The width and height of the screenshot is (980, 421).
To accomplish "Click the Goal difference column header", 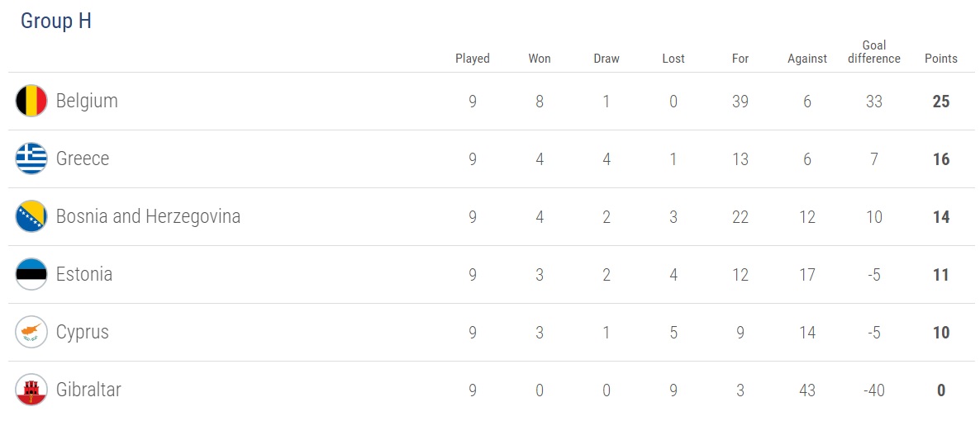I will point(873,52).
